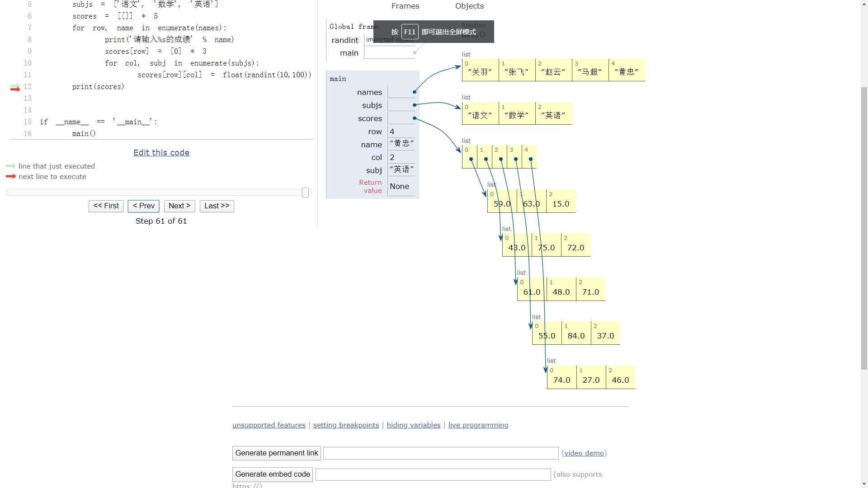Click the execution step slider handle
Viewport: 868px width, 488px height.
click(x=306, y=193)
